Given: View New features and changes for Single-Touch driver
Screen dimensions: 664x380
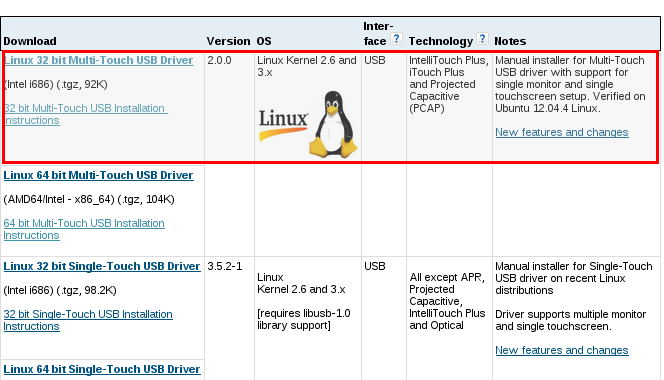Looking at the screenshot, I should coord(562,350).
